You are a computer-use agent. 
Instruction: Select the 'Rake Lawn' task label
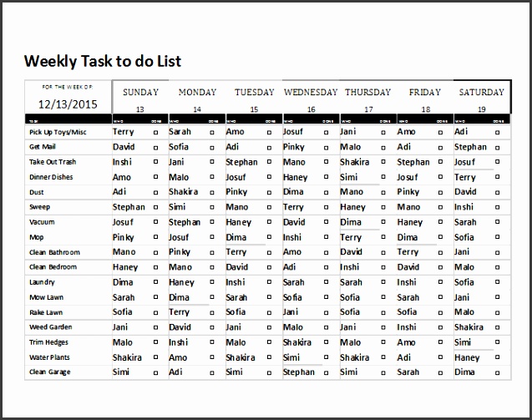[46, 312]
